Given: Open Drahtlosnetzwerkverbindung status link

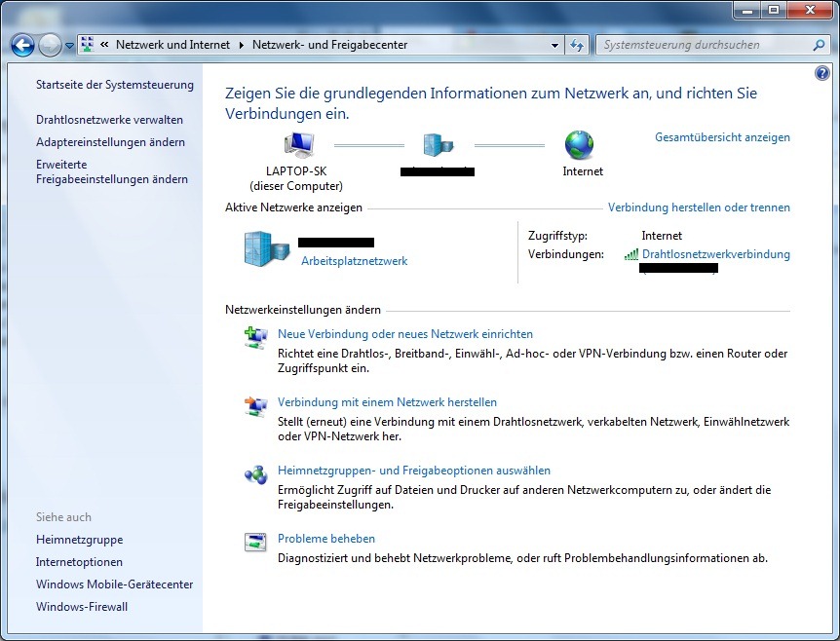Looking at the screenshot, I should (715, 254).
